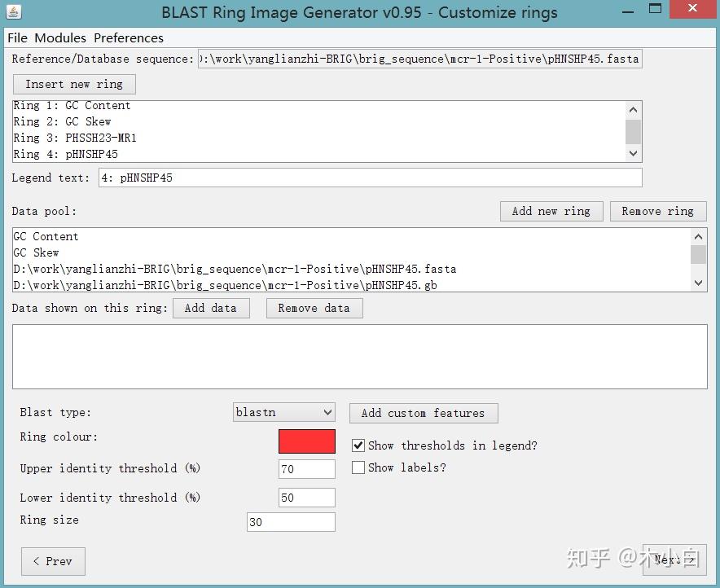Click data pool scroll down arrow
720x588 pixels.
[699, 283]
